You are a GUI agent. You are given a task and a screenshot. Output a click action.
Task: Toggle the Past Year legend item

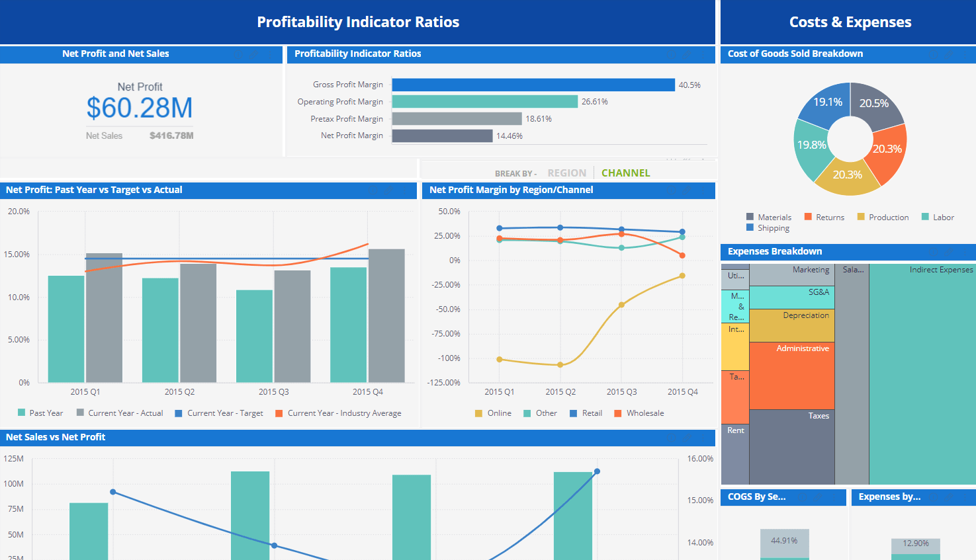click(41, 413)
